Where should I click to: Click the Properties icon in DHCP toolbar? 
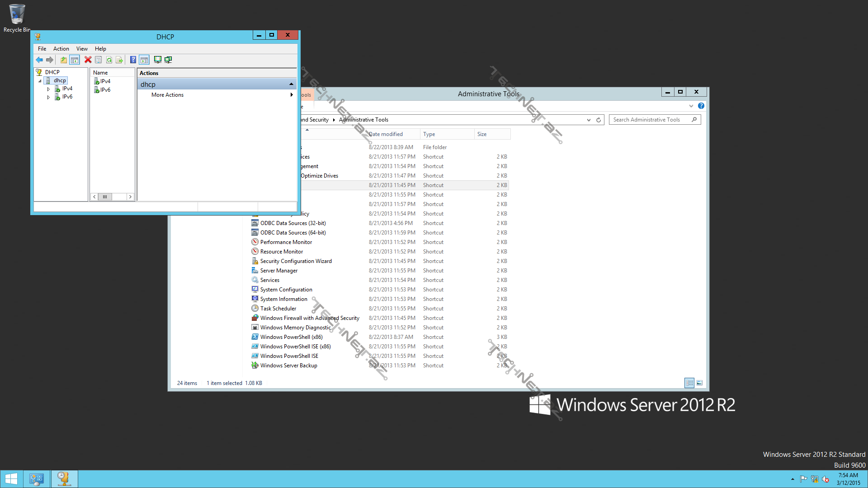pyautogui.click(x=98, y=60)
